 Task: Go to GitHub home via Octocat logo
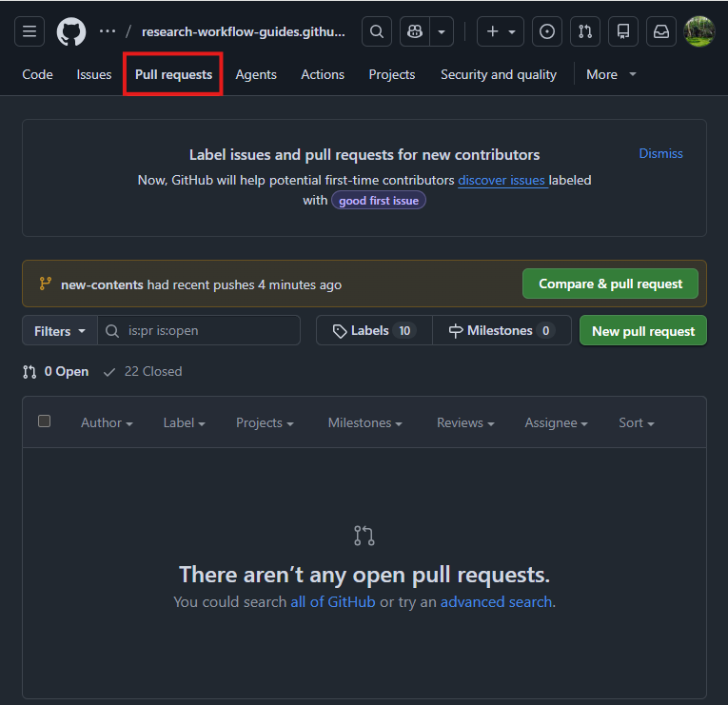pos(71,31)
